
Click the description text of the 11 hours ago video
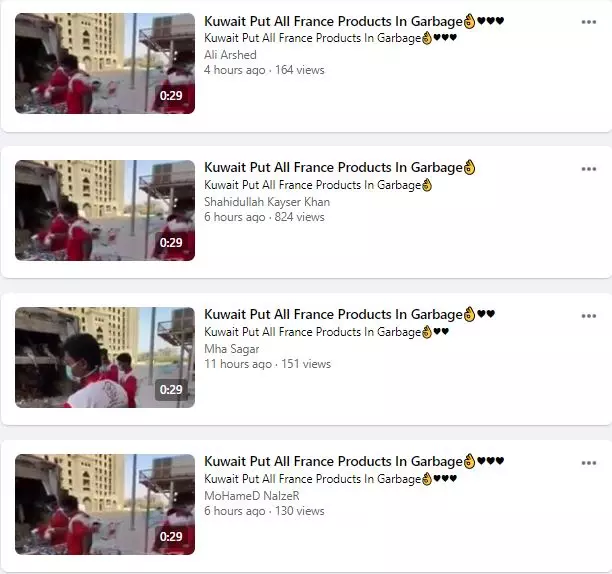coord(326,332)
